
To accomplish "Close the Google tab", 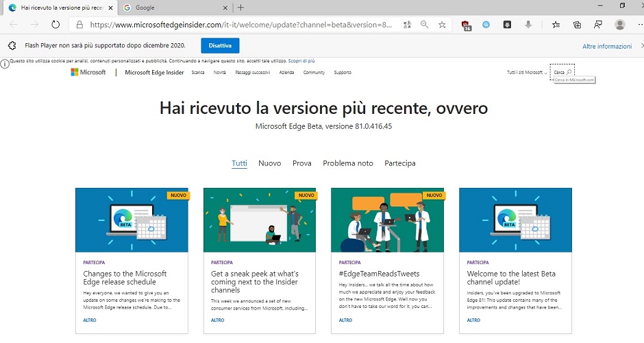I will click(225, 8).
